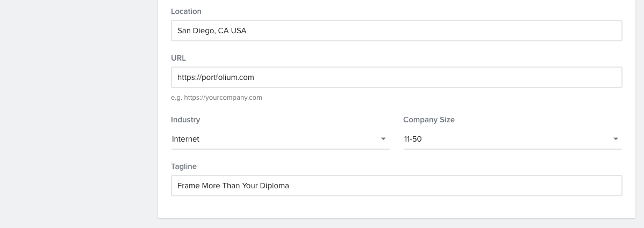Click the Industry label text
The height and width of the screenshot is (228, 644).
coord(185,120)
